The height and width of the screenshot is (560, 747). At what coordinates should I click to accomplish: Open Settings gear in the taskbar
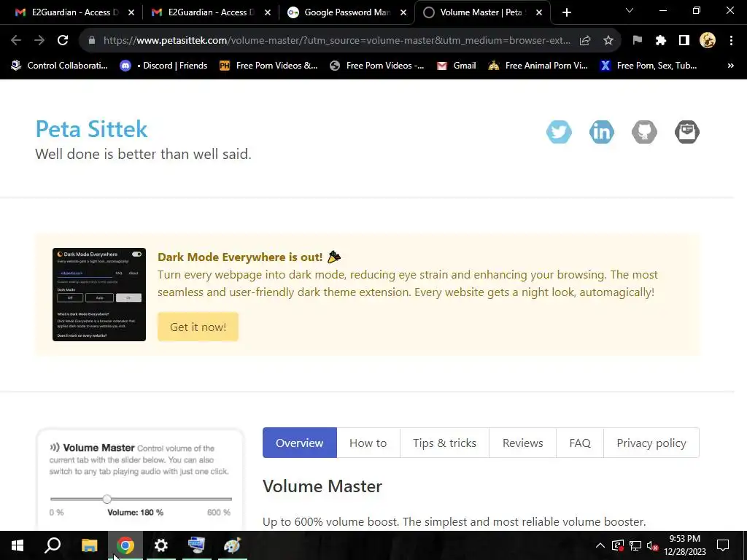click(x=161, y=545)
